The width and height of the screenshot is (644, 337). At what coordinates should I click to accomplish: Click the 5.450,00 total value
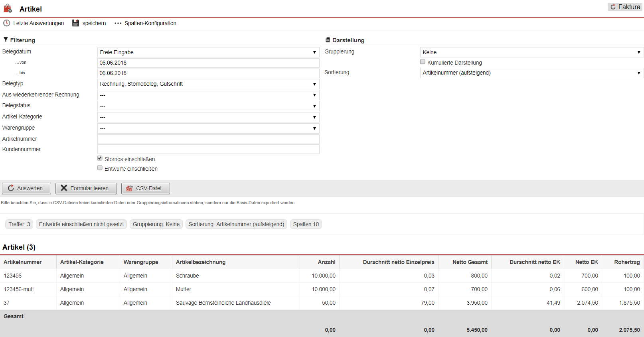click(x=477, y=330)
